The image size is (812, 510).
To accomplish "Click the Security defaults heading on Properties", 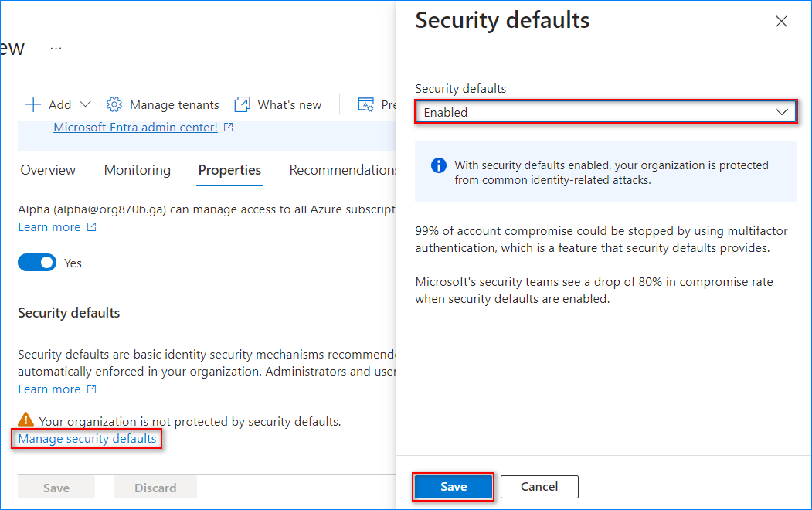I will click(69, 313).
